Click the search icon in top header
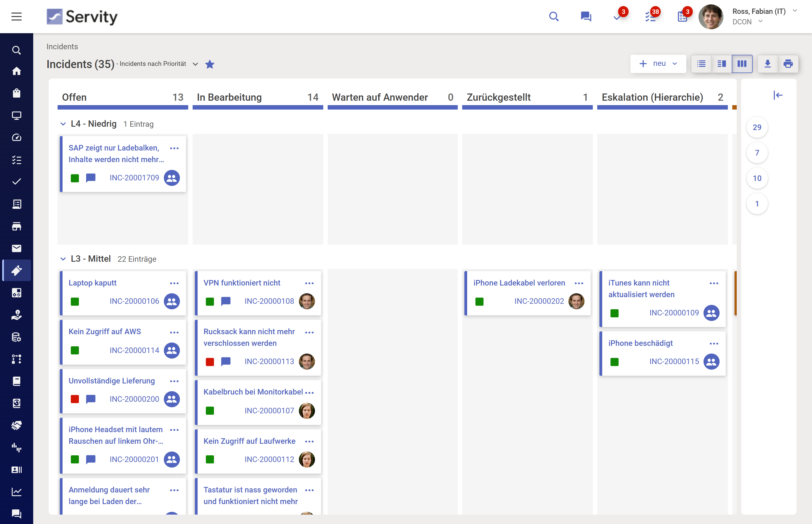The width and height of the screenshot is (812, 524). click(x=554, y=16)
